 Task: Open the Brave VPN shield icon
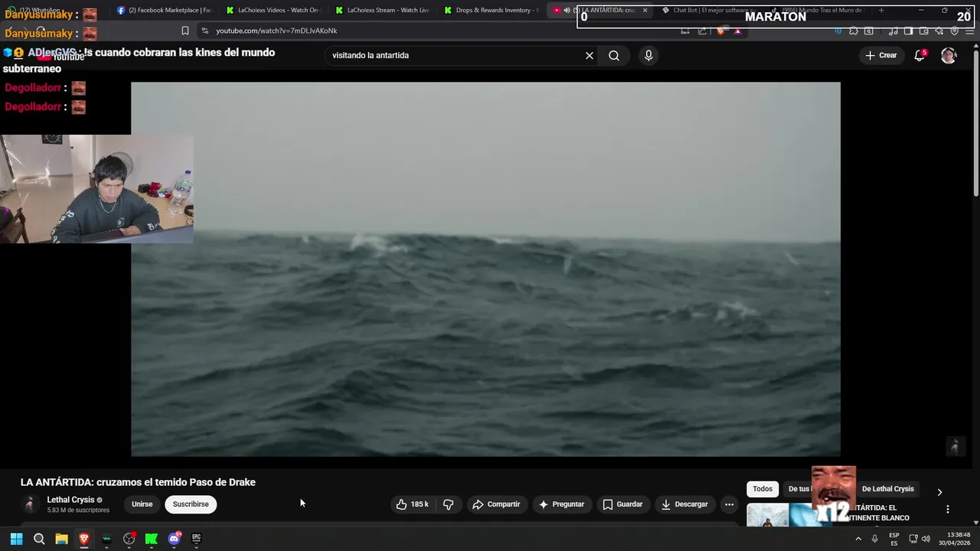(954, 31)
